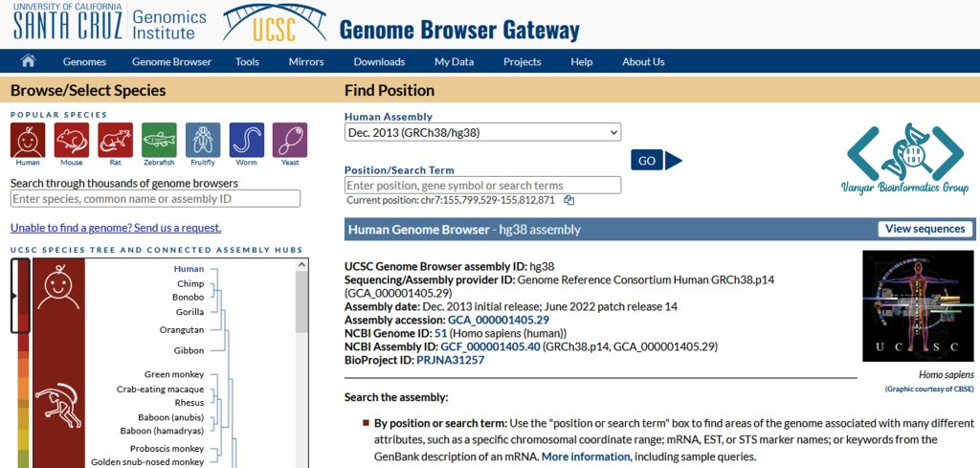980x468 pixels.
Task: Choose the Worm species icon
Action: coord(247,141)
